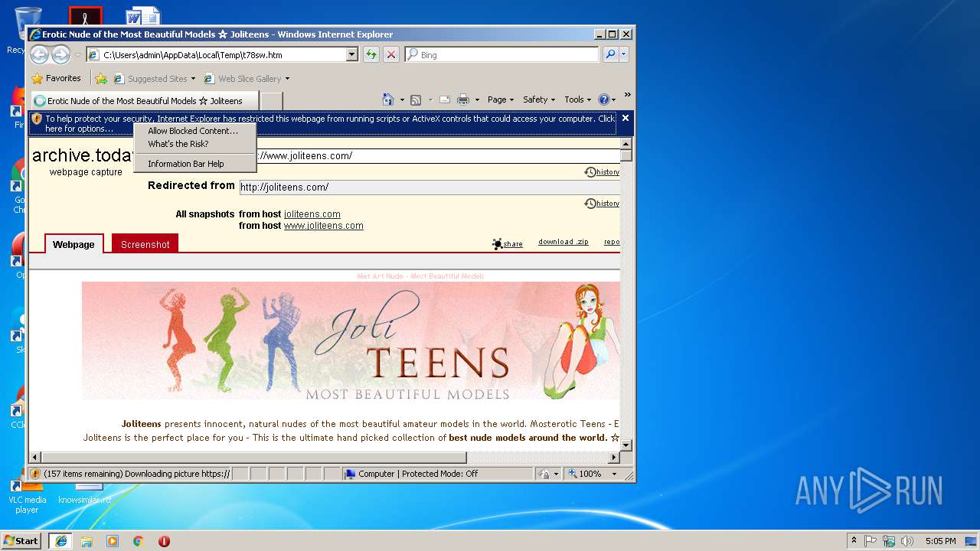Click the history link under Redirected from
This screenshot has width=980, height=551.
tap(603, 204)
